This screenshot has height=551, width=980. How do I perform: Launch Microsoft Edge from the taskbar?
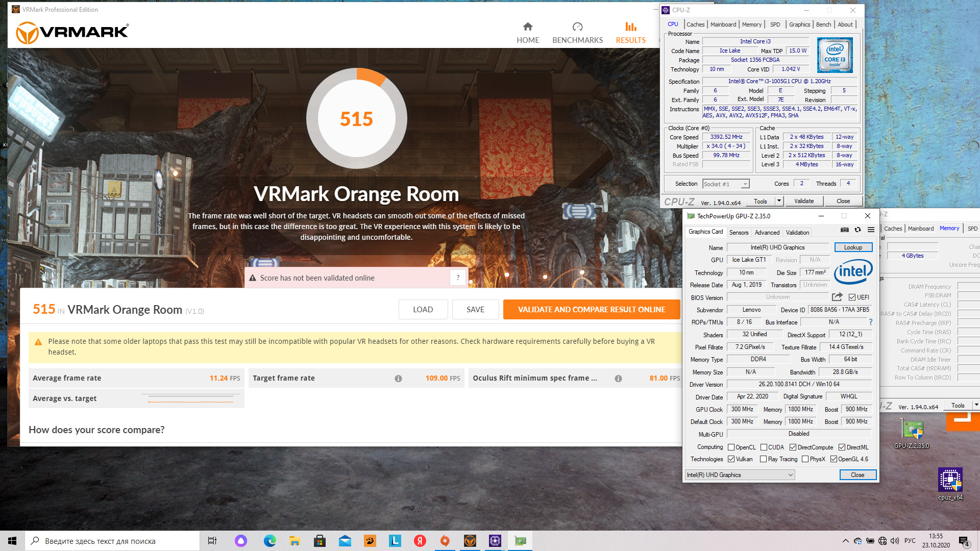(269, 541)
